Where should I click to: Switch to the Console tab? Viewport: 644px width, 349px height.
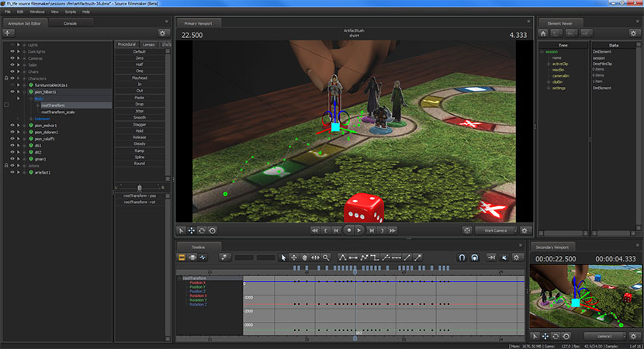[71, 23]
